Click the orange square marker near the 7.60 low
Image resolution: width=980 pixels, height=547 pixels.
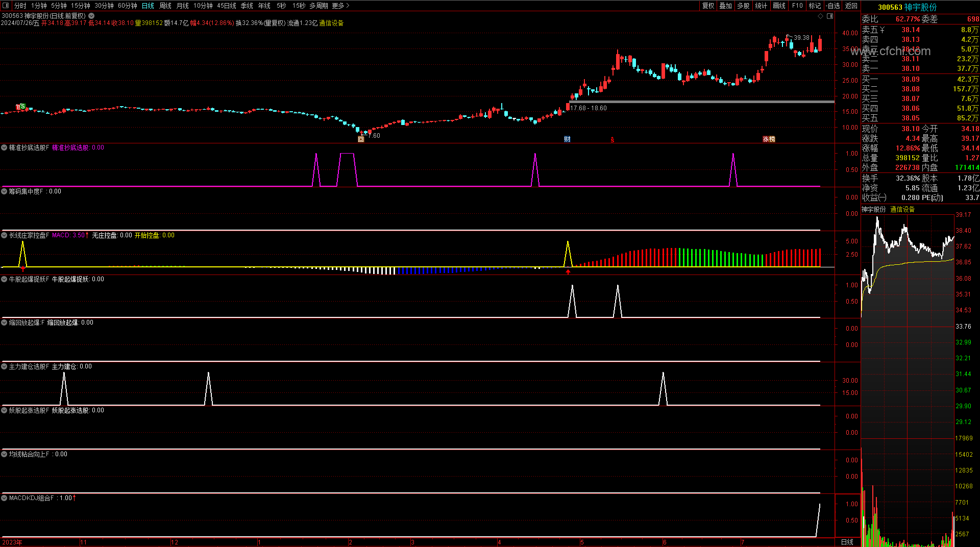click(x=361, y=139)
